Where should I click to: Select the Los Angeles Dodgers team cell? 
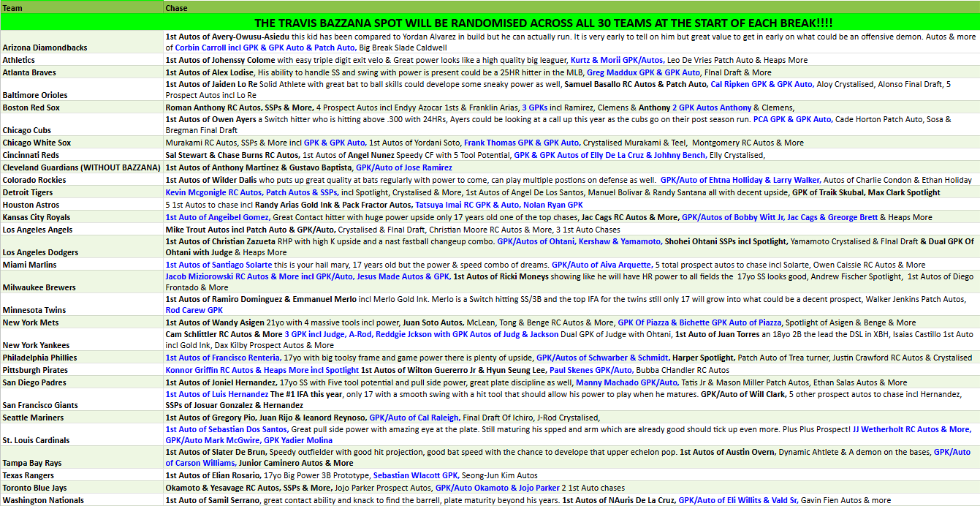[x=82, y=247]
